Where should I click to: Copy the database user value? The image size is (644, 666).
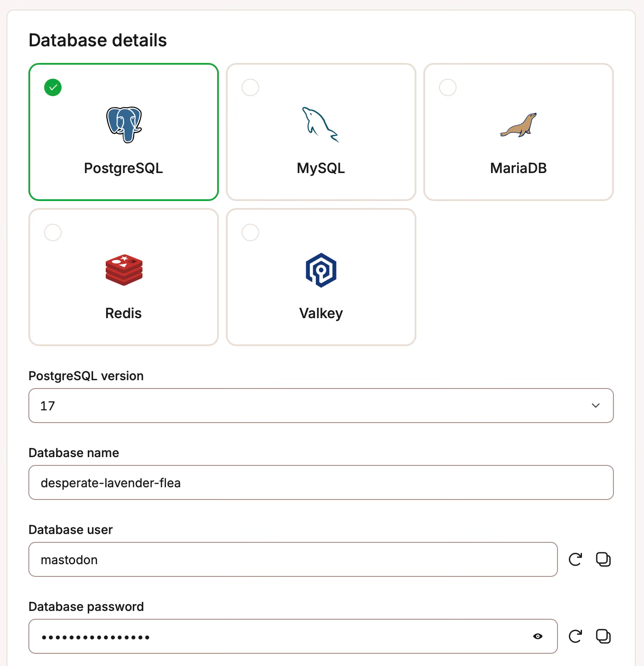click(x=603, y=559)
